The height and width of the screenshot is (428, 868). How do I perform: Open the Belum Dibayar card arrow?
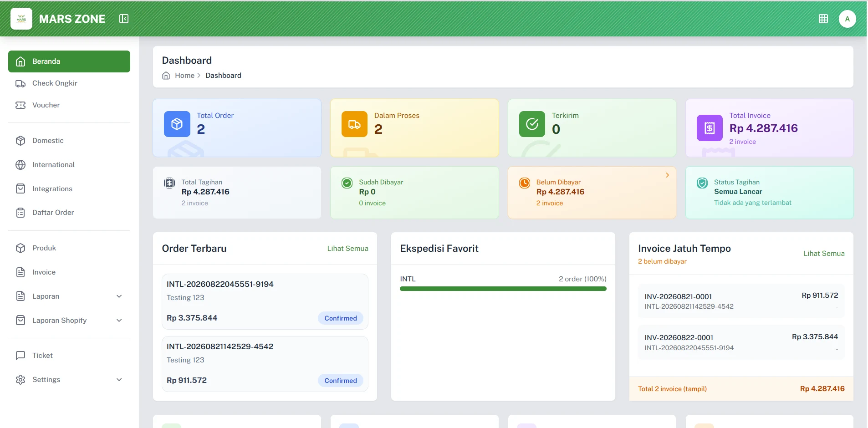(667, 175)
